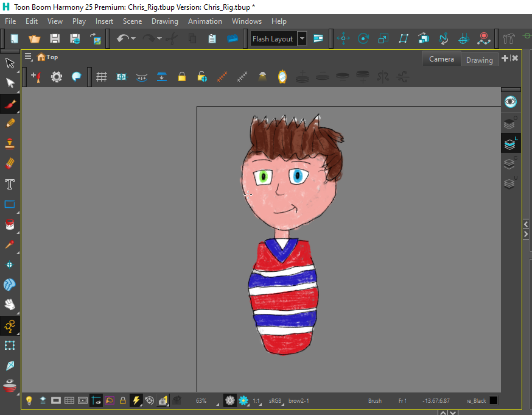This screenshot has height=415, width=532.
Task: Choose the Eraser tool
Action: [x=10, y=163]
